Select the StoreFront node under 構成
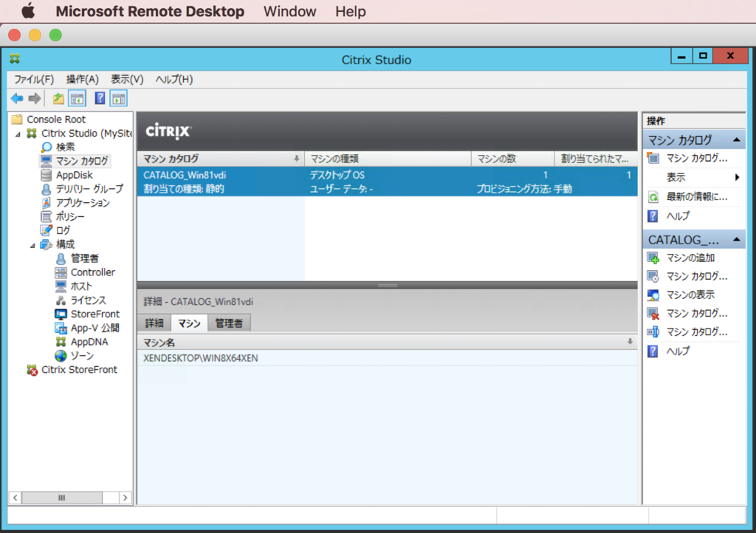The width and height of the screenshot is (756, 533). [x=95, y=314]
